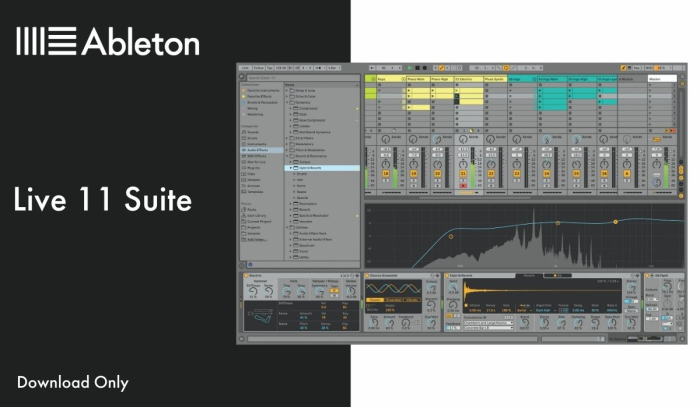Toggle track activator number 21
This screenshot has width=700, height=407.
[x=464, y=173]
